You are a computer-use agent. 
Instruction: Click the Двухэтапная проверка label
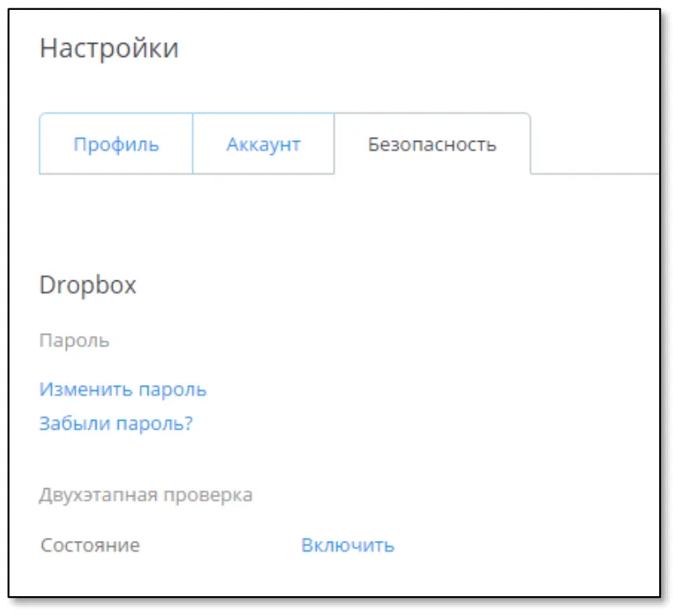[146, 495]
